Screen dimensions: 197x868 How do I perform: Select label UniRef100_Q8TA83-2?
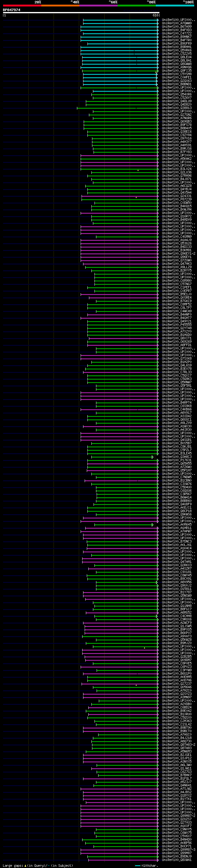pos(178,745)
